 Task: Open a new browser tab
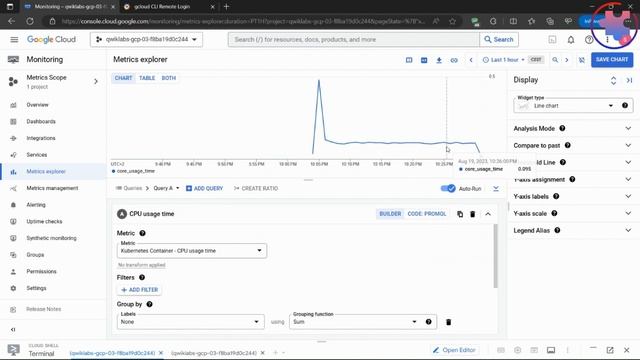tap(226, 7)
